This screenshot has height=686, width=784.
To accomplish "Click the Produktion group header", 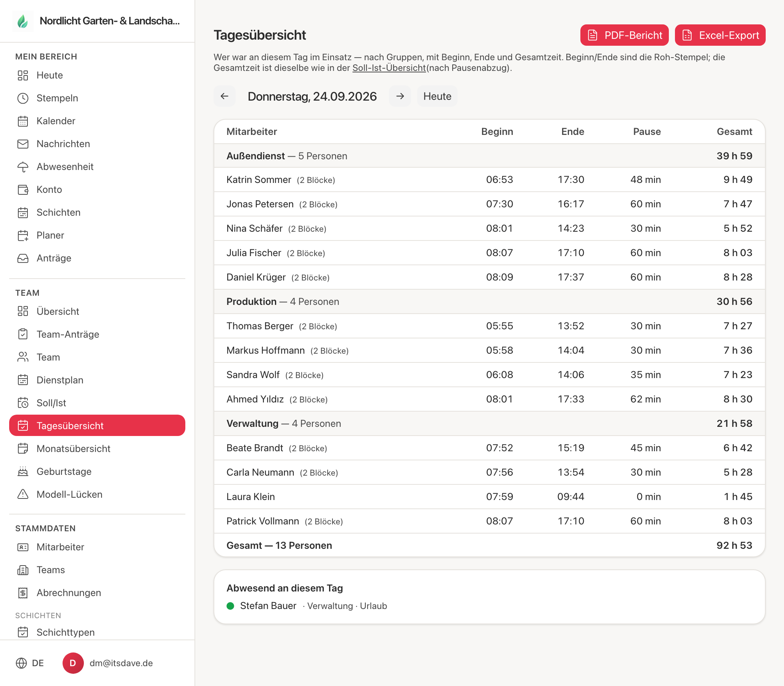I will point(490,301).
